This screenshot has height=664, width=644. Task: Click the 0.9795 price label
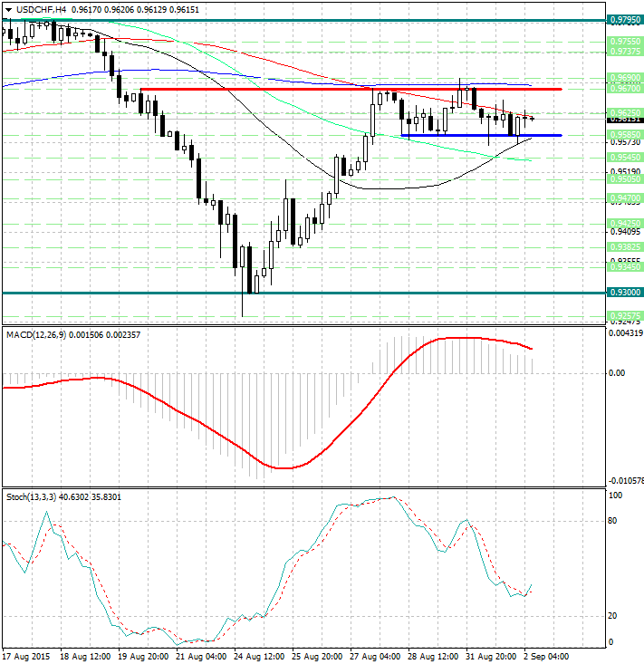tap(625, 19)
